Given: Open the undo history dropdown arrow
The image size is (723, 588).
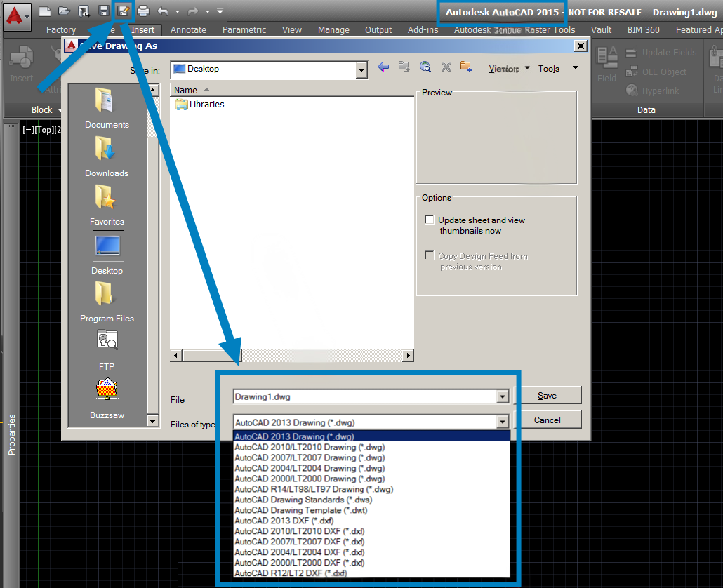Looking at the screenshot, I should click(178, 11).
